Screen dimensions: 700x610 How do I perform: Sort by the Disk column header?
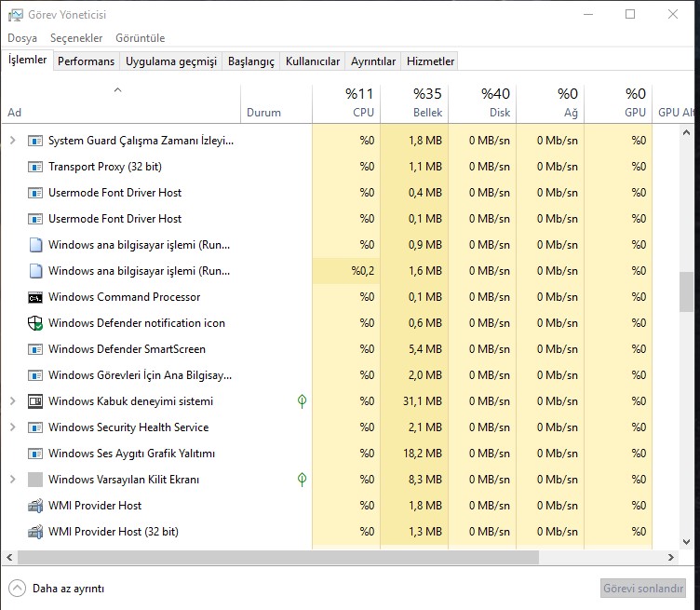coord(482,103)
